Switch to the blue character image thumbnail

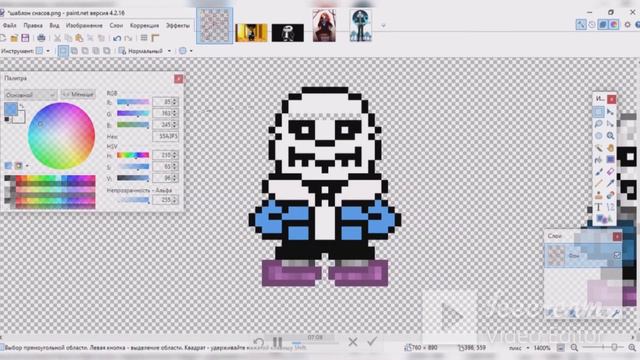[x=361, y=26]
